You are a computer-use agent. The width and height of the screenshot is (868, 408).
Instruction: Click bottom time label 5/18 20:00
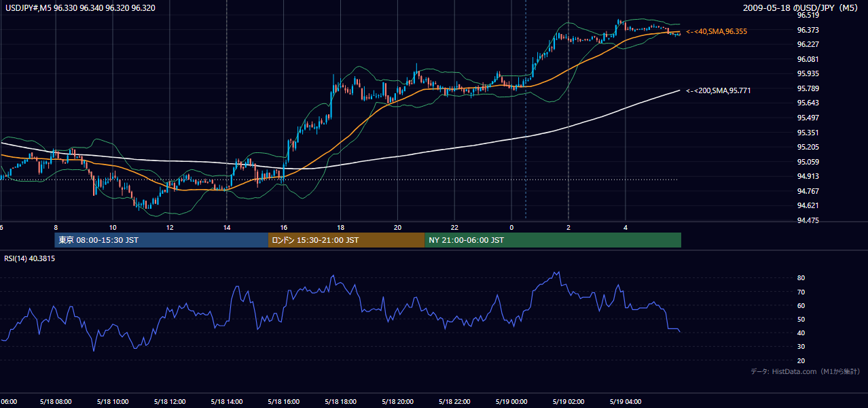398,401
